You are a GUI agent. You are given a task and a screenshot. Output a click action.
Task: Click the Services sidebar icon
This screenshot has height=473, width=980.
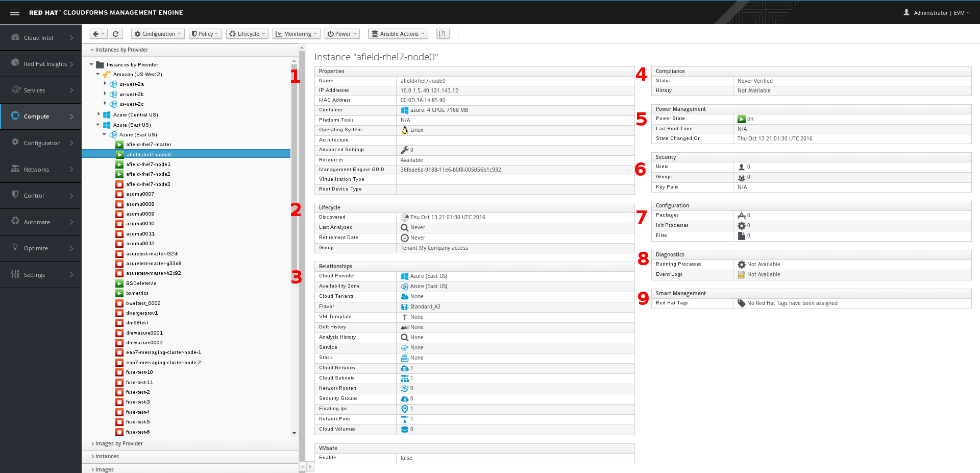pos(15,90)
